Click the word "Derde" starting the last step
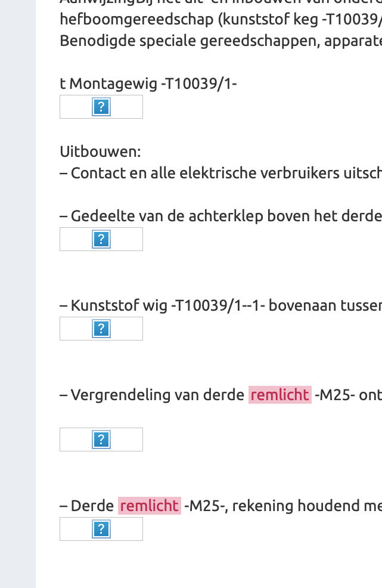This screenshot has width=382, height=588. [92, 506]
